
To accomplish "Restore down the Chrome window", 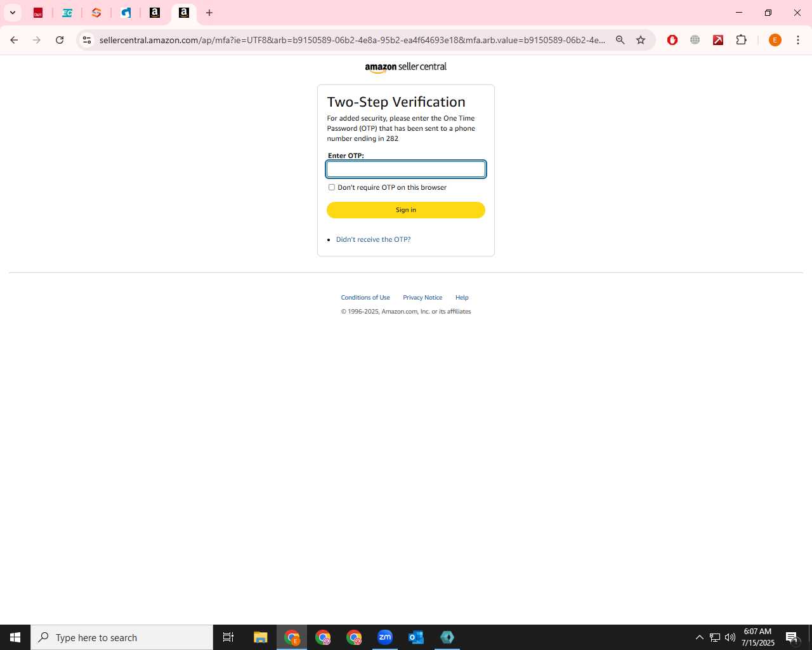I will (768, 13).
